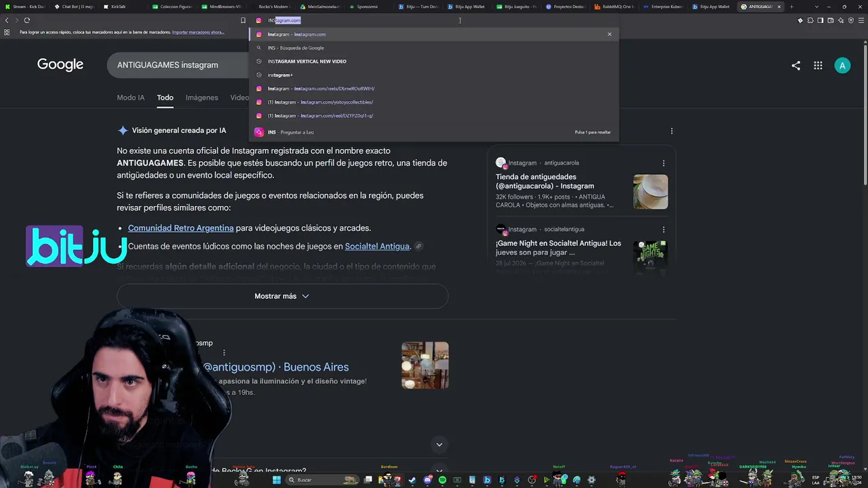Toggle the Brave sidebar panel icon
Viewport: 868px width, 488px height.
[821, 20]
